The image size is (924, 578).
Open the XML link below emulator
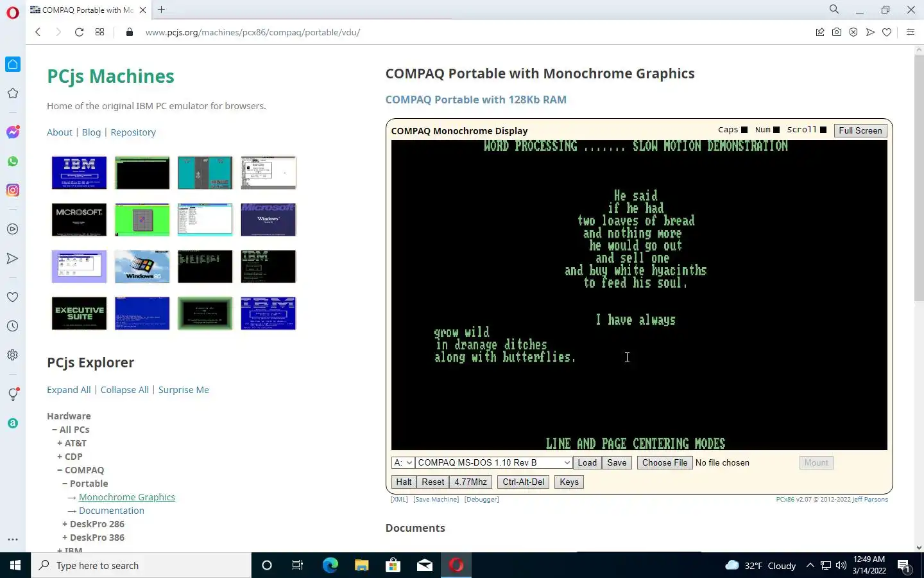[x=399, y=500]
